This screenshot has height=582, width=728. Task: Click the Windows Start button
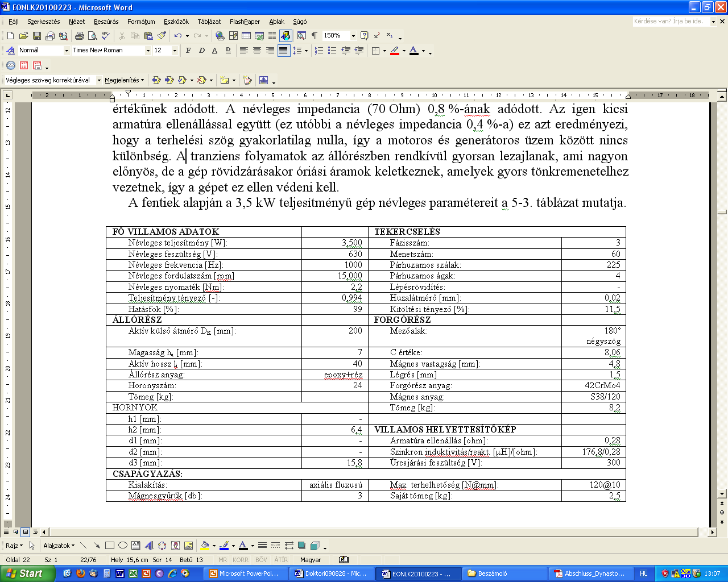pyautogui.click(x=27, y=573)
